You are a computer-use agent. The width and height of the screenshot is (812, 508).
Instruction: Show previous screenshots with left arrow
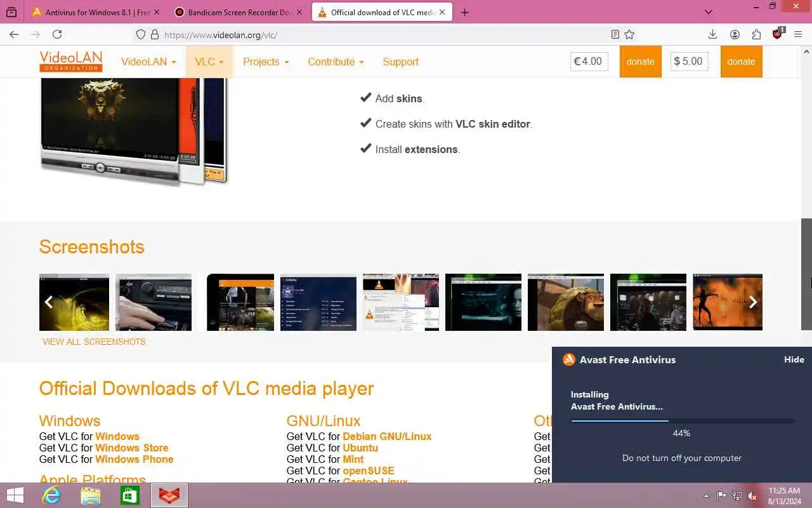tap(49, 302)
